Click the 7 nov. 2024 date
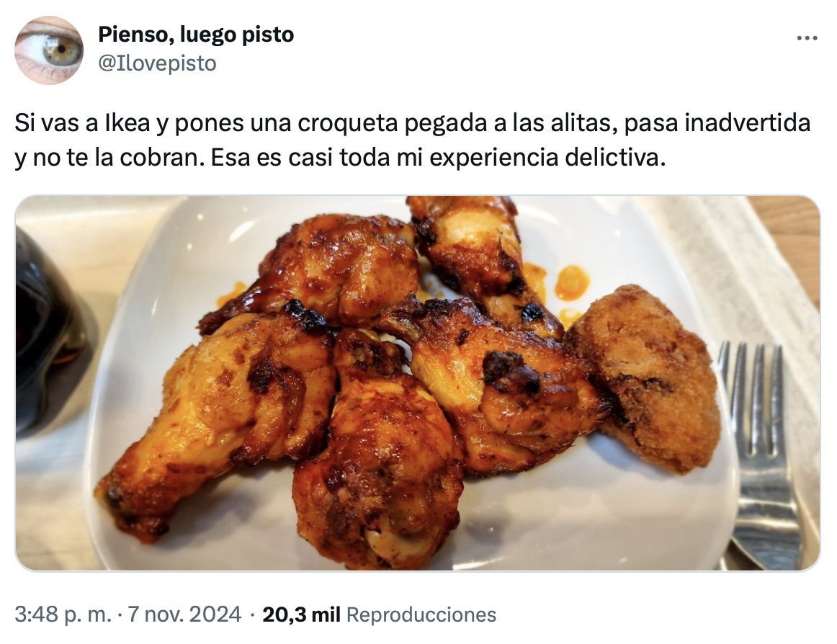Screen dimensions: 837x644 tap(184, 614)
